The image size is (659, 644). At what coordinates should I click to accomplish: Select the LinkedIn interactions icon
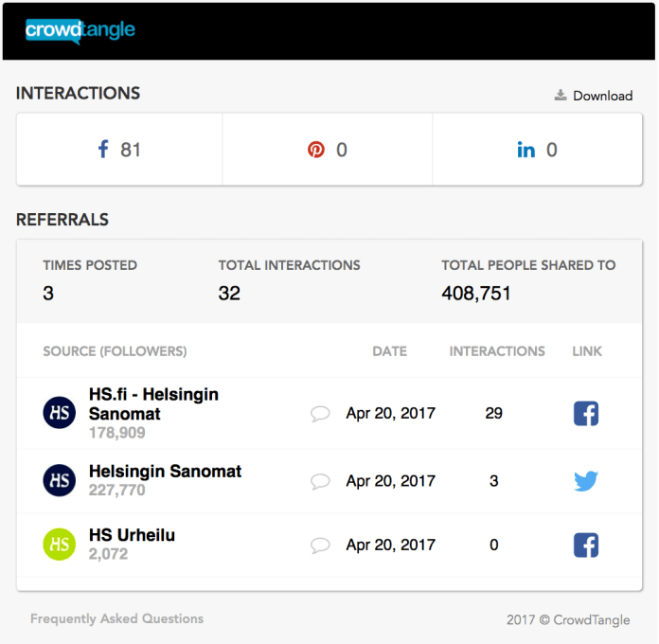click(x=525, y=150)
